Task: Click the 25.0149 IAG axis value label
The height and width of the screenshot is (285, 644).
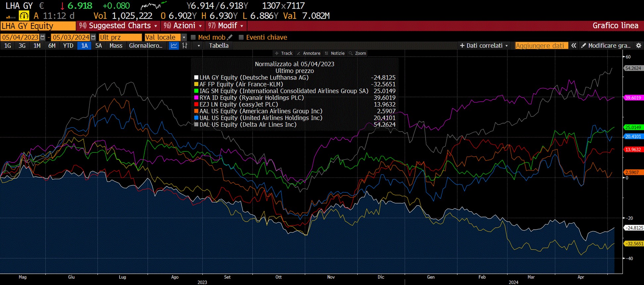Action: (x=633, y=127)
